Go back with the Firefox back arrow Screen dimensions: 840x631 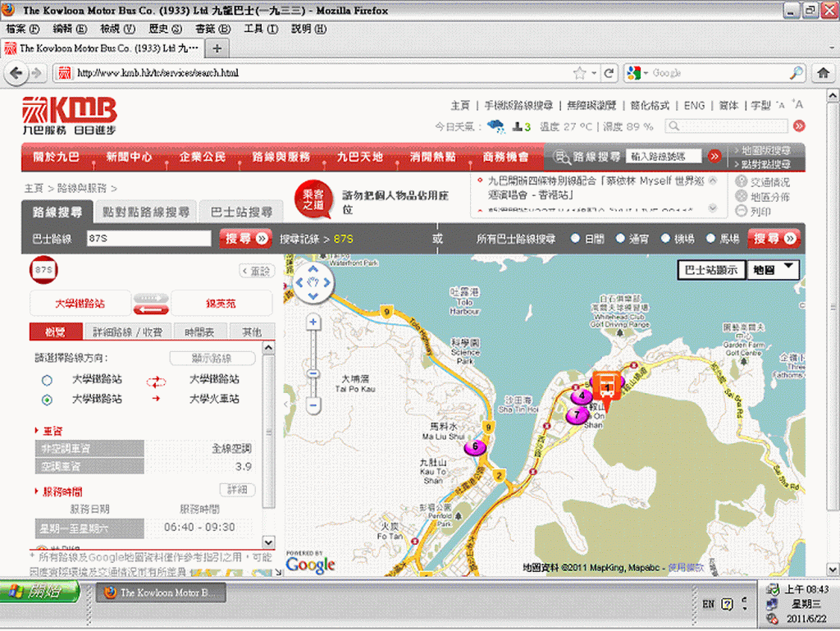click(x=16, y=73)
